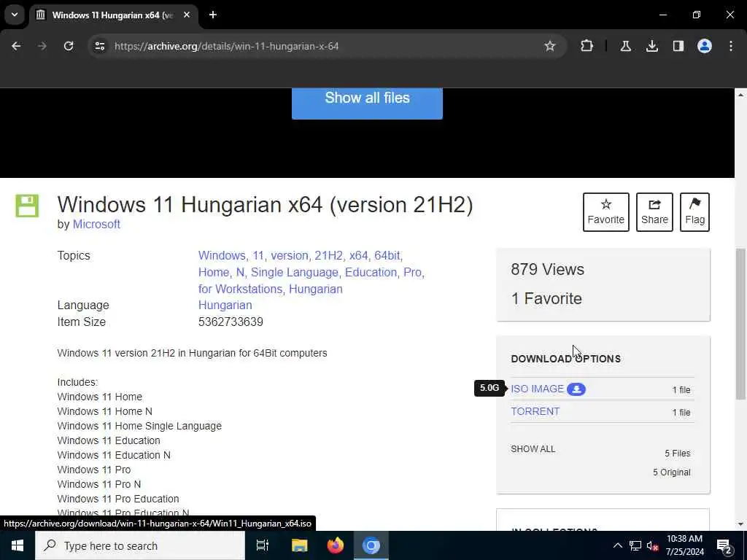Go forward with the forward arrow
Screen dimensions: 747x560
[42, 46]
